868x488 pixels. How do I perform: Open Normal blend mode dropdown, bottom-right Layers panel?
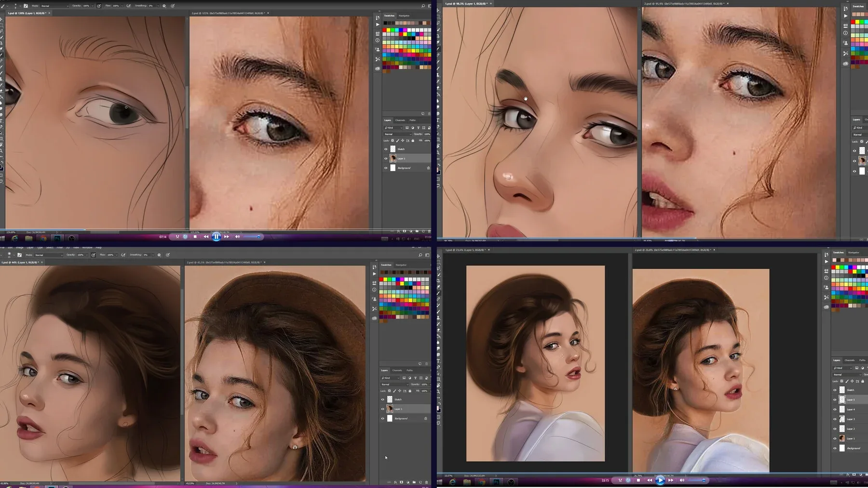pyautogui.click(x=847, y=374)
